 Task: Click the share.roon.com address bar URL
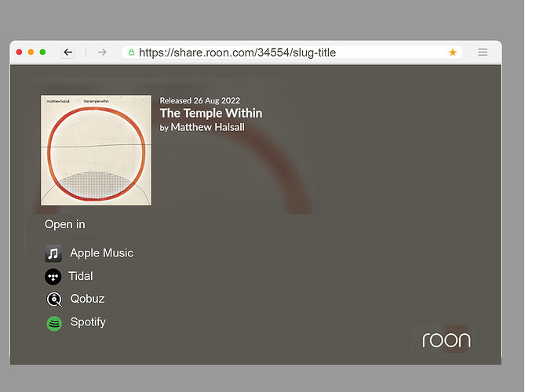237,53
